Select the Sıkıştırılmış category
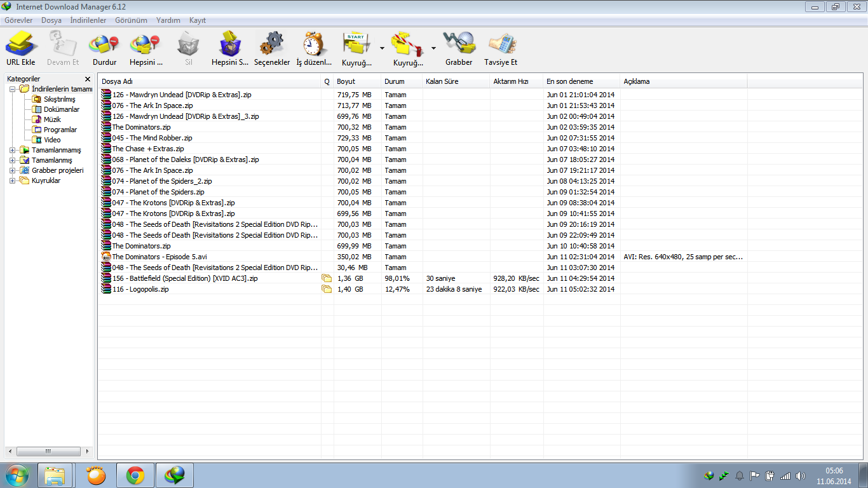Image resolution: width=868 pixels, height=488 pixels. coord(59,99)
